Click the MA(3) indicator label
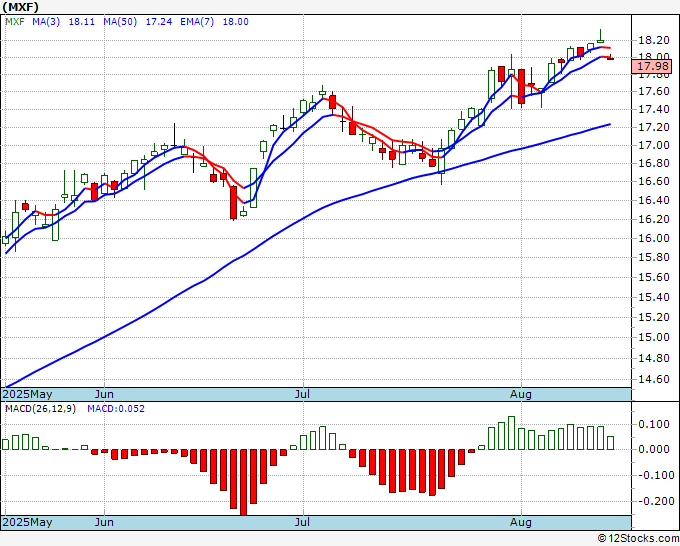Screen dimensions: 680x546 [46, 22]
